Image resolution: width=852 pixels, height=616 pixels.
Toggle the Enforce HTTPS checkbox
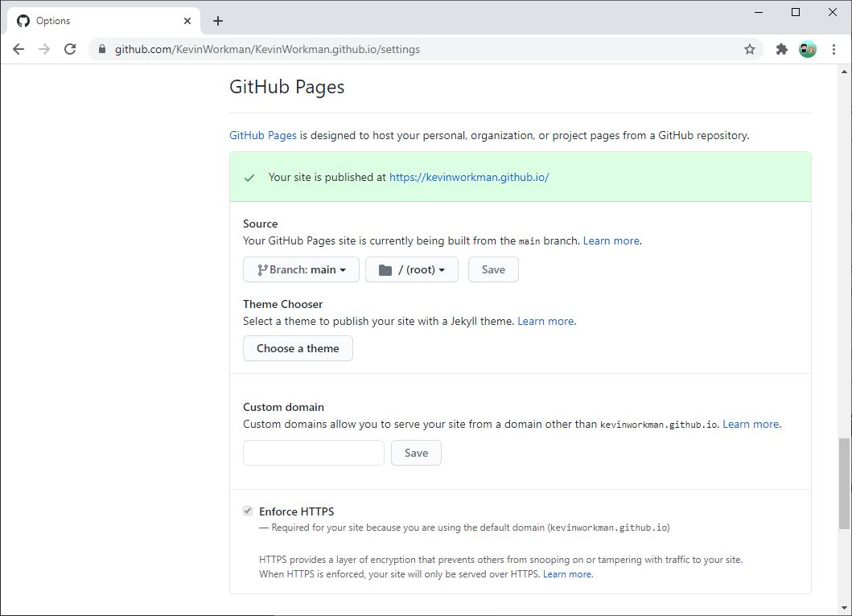(x=248, y=511)
